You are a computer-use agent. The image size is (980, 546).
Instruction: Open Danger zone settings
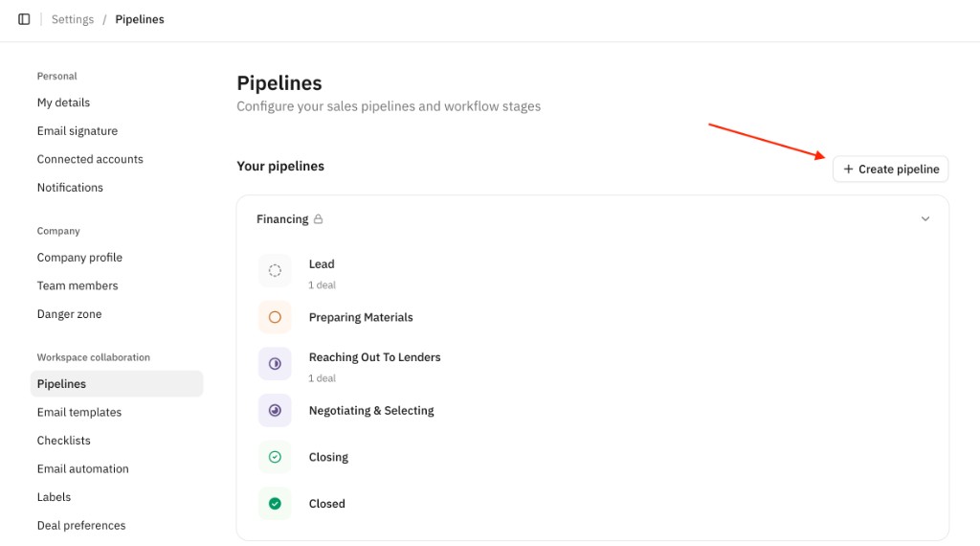point(69,314)
